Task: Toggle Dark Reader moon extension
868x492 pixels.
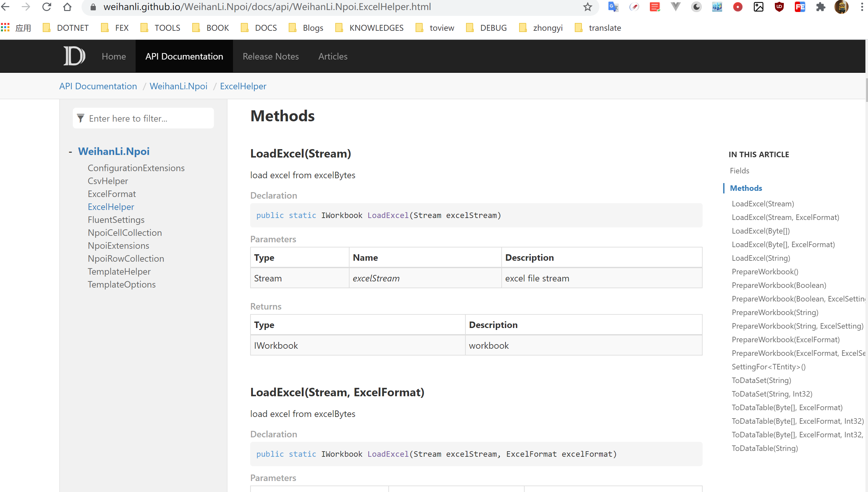Action: [x=696, y=7]
